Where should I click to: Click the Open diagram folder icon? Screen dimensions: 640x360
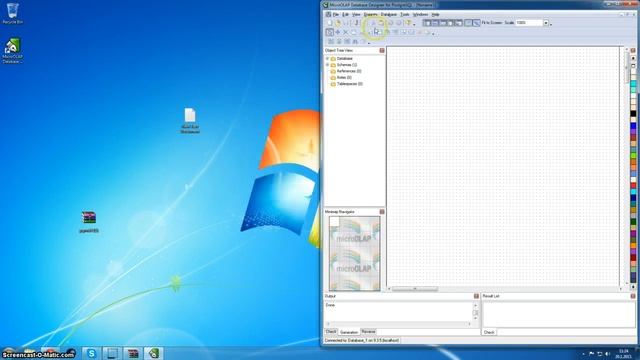point(338,23)
